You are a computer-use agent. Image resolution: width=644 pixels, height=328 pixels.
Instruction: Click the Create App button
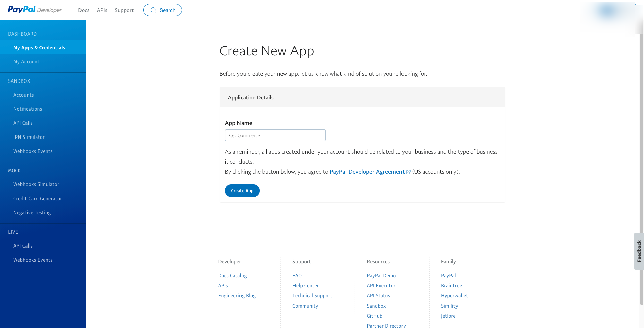(242, 190)
